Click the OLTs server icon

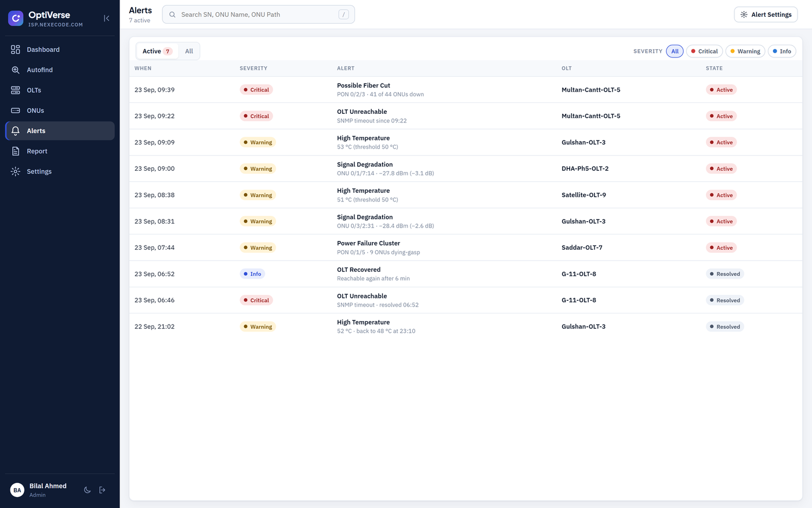16,90
